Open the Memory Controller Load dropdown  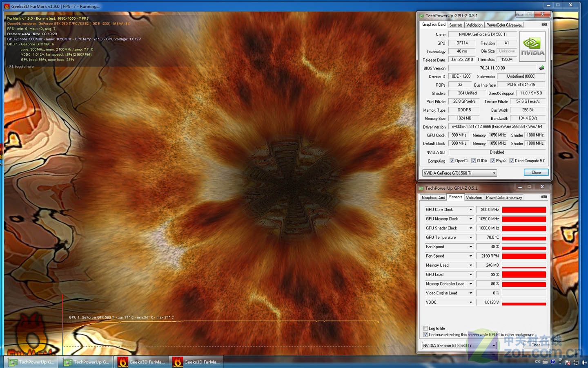[470, 284]
